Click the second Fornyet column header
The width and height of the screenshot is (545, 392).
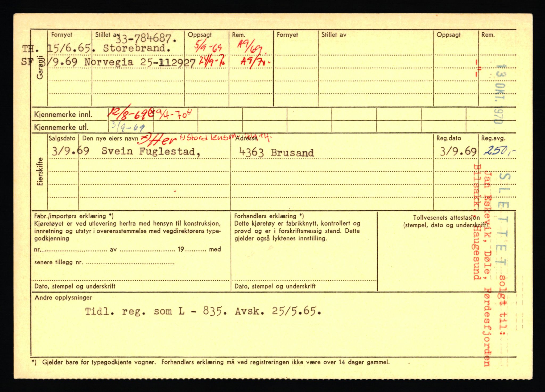pyautogui.click(x=287, y=35)
